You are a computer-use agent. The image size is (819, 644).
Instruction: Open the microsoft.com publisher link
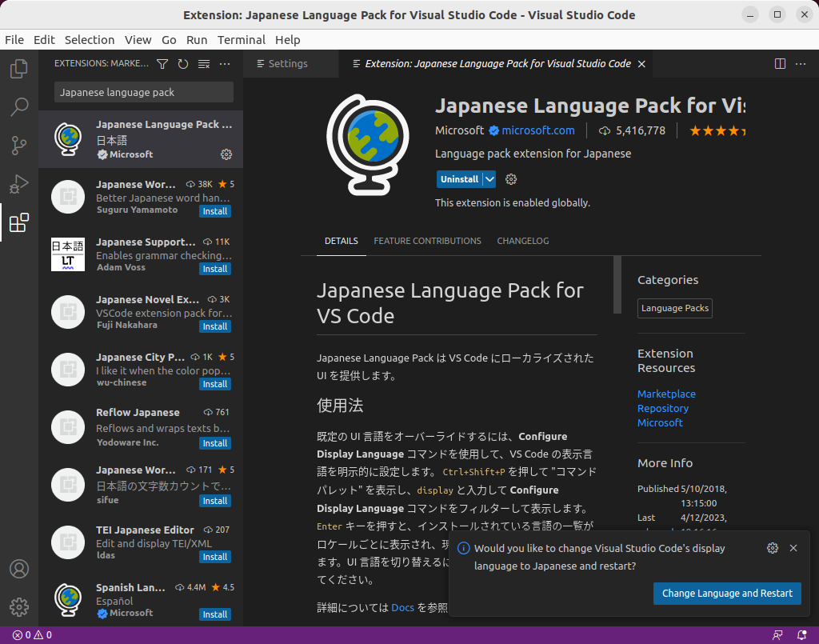(538, 130)
